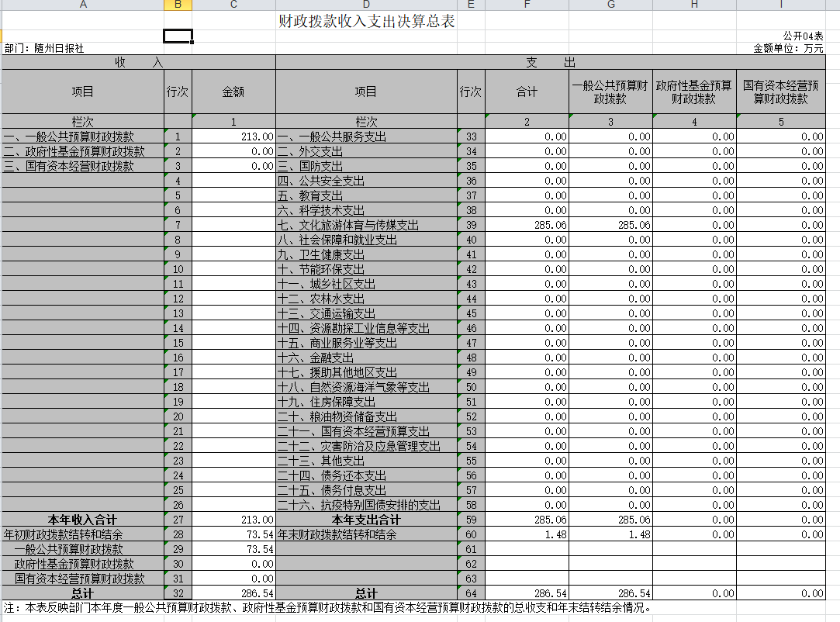Select the column H header
Viewport: 840px width, 622px height.
point(694,5)
